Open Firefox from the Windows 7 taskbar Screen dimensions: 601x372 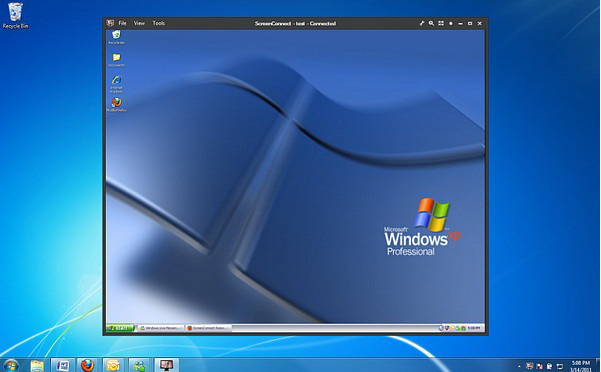point(87,365)
